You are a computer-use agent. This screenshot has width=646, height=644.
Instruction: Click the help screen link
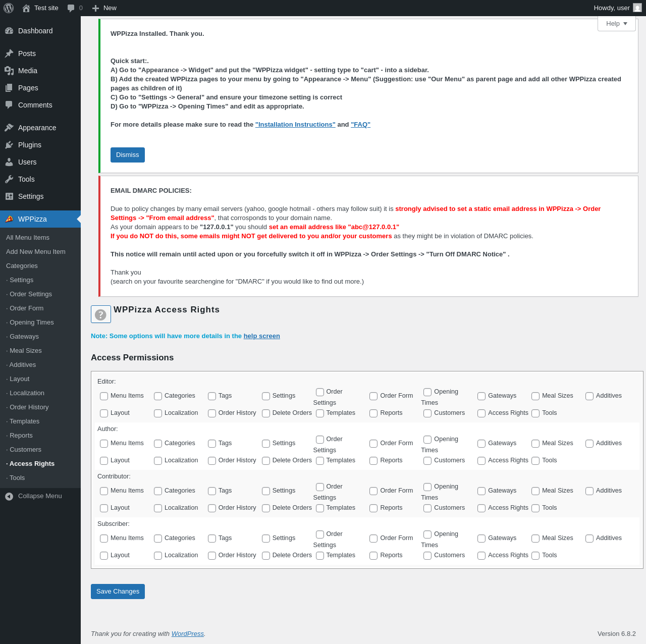click(262, 336)
